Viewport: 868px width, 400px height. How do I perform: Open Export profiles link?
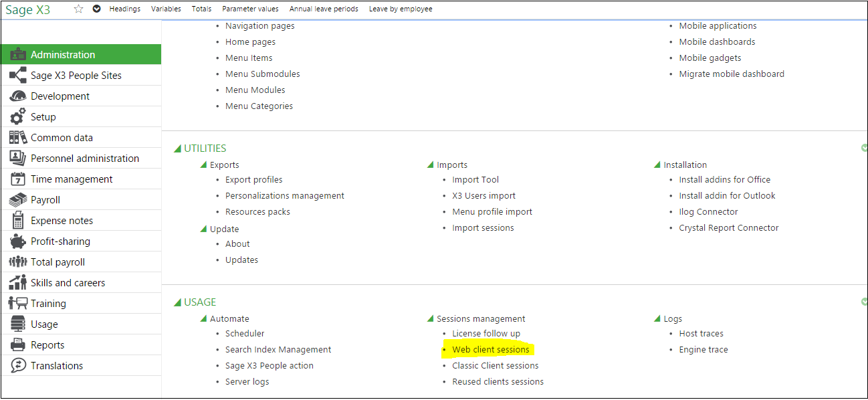(254, 179)
